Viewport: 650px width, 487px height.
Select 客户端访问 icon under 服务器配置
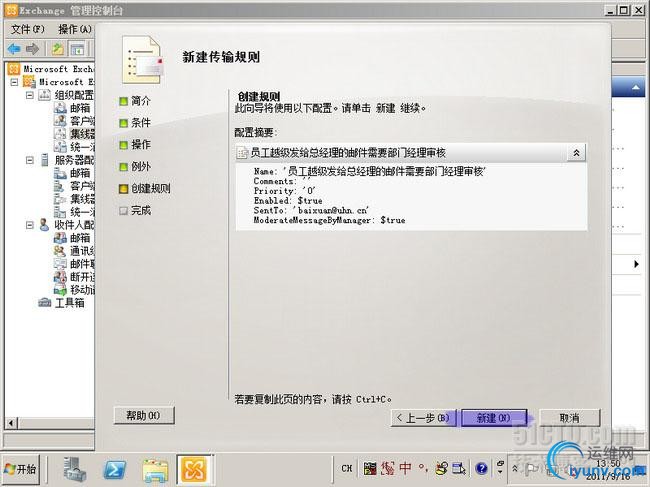(60, 186)
